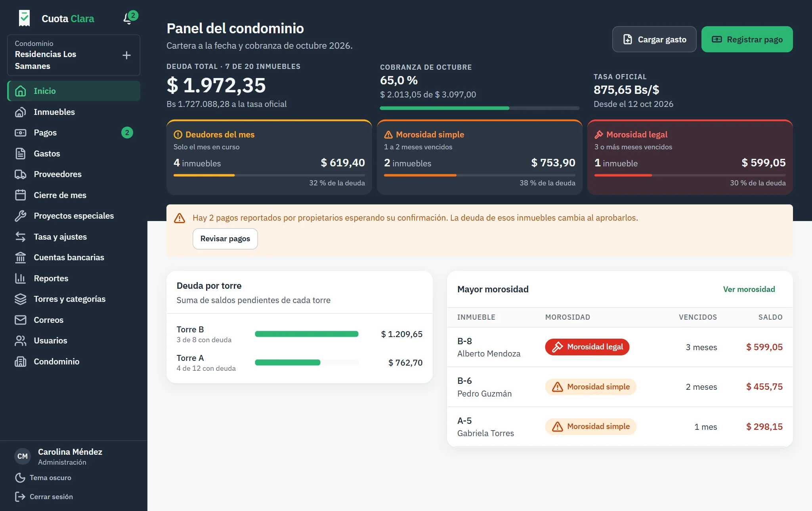Image resolution: width=812 pixels, height=511 pixels.
Task: Click the Cuentas bancarias bank icon
Action: pyautogui.click(x=21, y=257)
